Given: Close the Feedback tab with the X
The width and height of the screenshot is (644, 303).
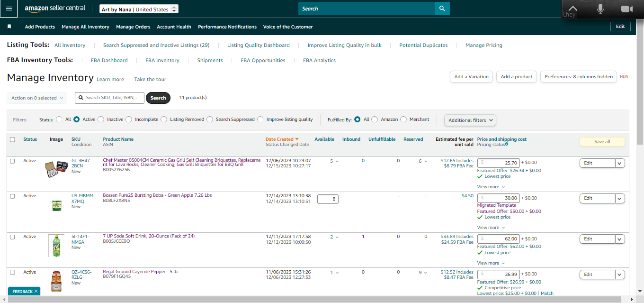Looking at the screenshot, I should click(36, 291).
